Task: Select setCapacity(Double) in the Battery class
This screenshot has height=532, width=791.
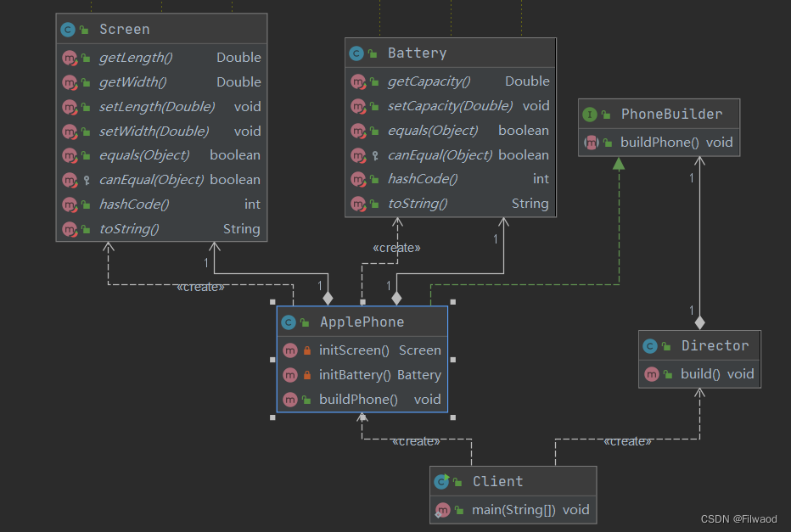Action: coord(451,106)
